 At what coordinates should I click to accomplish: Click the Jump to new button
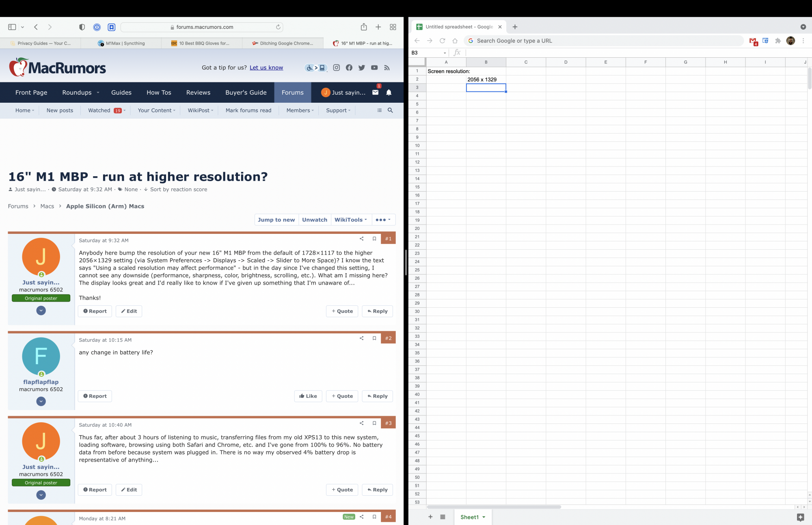[276, 220]
